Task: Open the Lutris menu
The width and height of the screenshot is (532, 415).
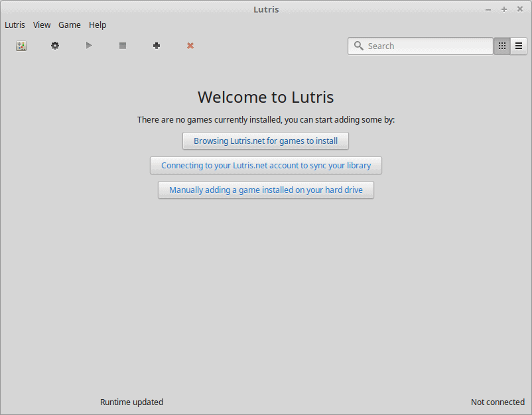Action: click(x=15, y=25)
